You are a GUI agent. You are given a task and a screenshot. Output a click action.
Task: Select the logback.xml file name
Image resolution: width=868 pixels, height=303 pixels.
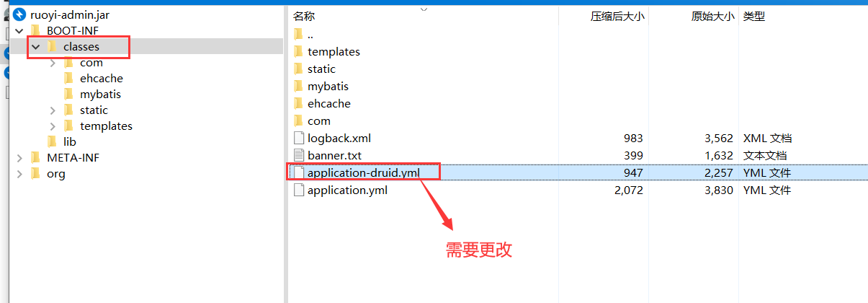339,138
